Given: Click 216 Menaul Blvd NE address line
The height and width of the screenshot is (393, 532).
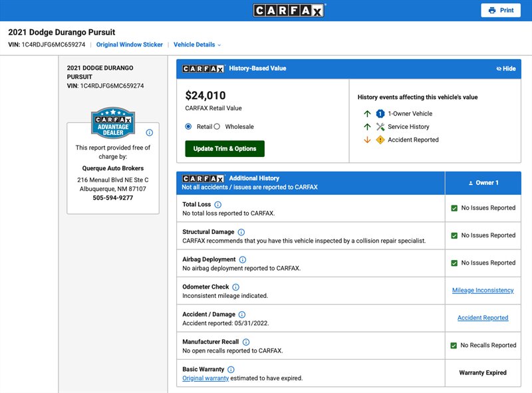Looking at the screenshot, I should (x=113, y=180).
